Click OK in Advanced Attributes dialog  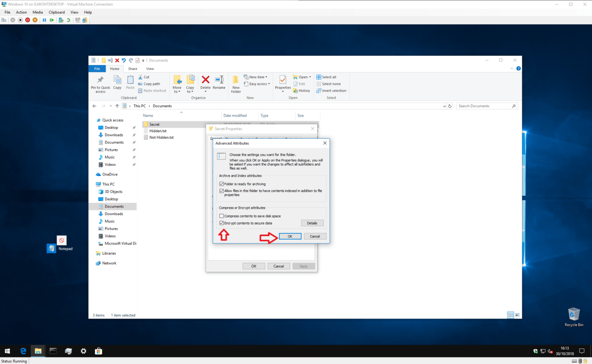[290, 237]
